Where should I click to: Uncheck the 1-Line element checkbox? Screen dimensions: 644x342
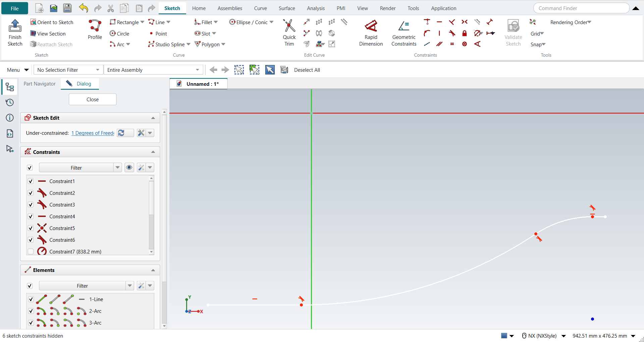coord(31,299)
